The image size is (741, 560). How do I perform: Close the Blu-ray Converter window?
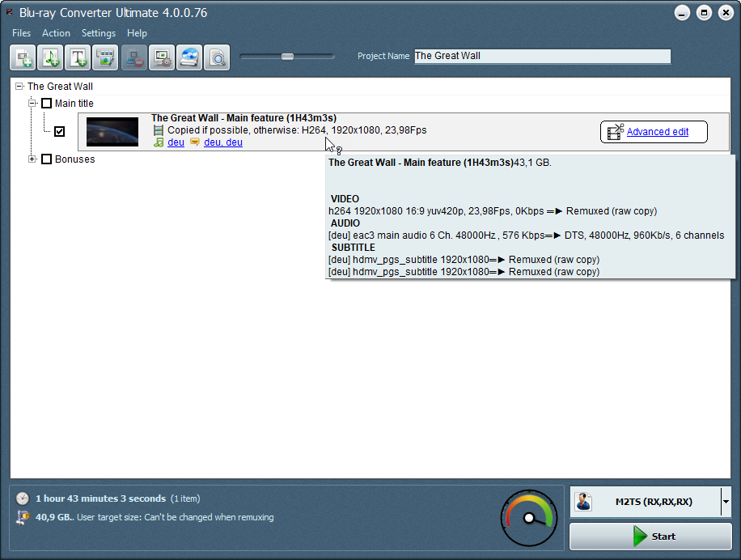coord(726,13)
